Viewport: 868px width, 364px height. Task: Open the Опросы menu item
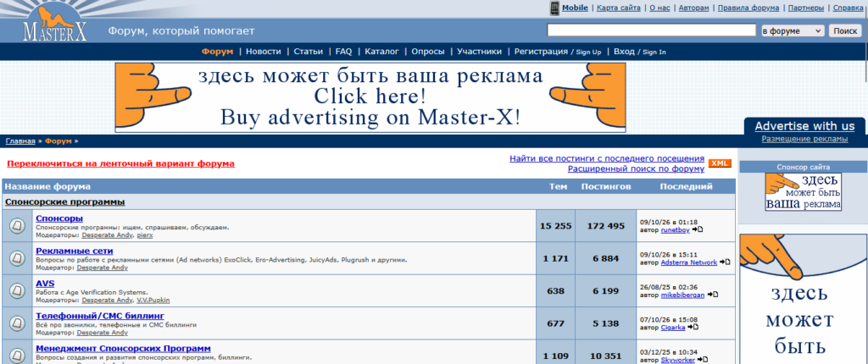(428, 52)
